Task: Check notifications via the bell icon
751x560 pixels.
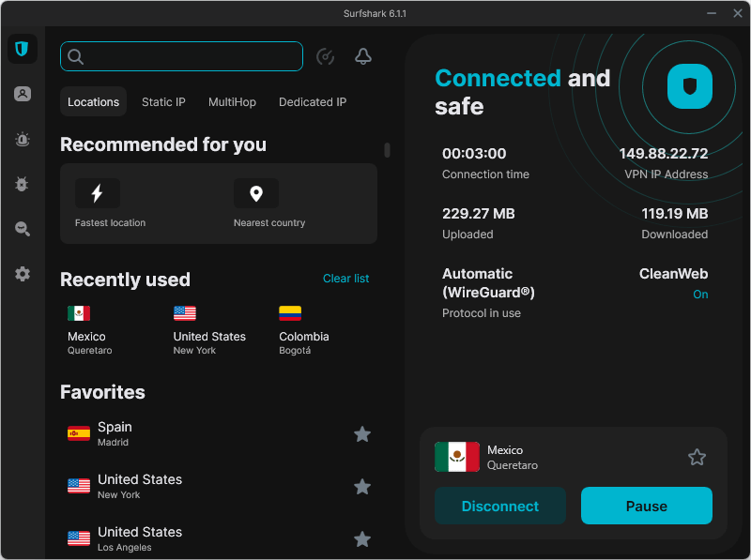Action: (363, 56)
